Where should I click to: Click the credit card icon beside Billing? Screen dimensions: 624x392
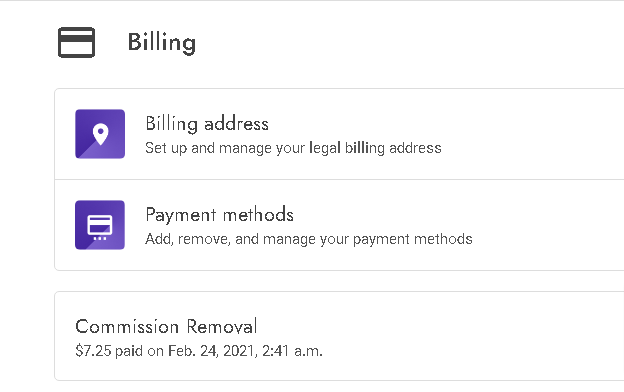[x=76, y=42]
